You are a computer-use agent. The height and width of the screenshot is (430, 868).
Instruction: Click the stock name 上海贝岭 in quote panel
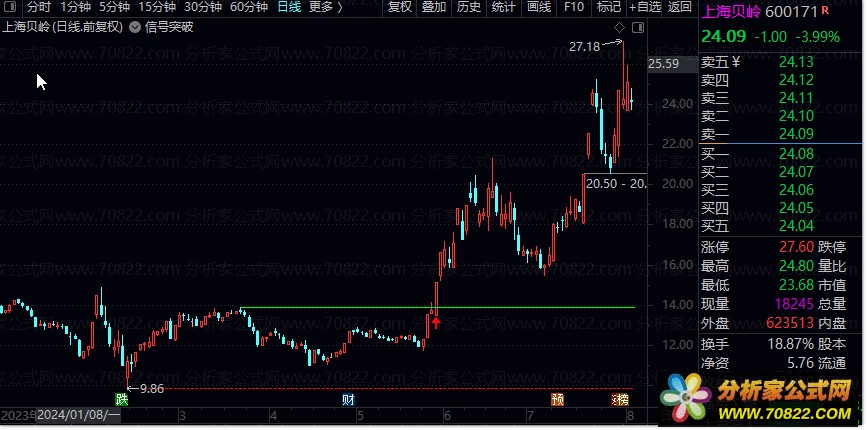click(x=731, y=11)
